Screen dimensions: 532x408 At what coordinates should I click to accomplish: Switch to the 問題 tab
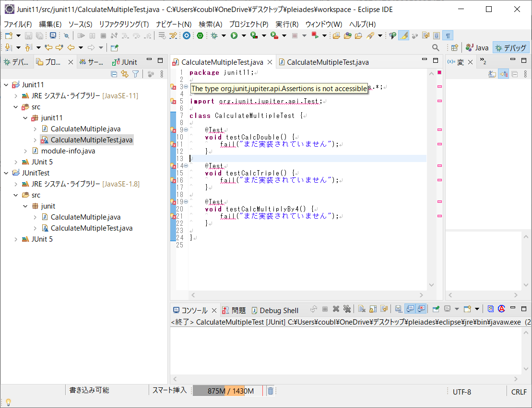click(234, 310)
